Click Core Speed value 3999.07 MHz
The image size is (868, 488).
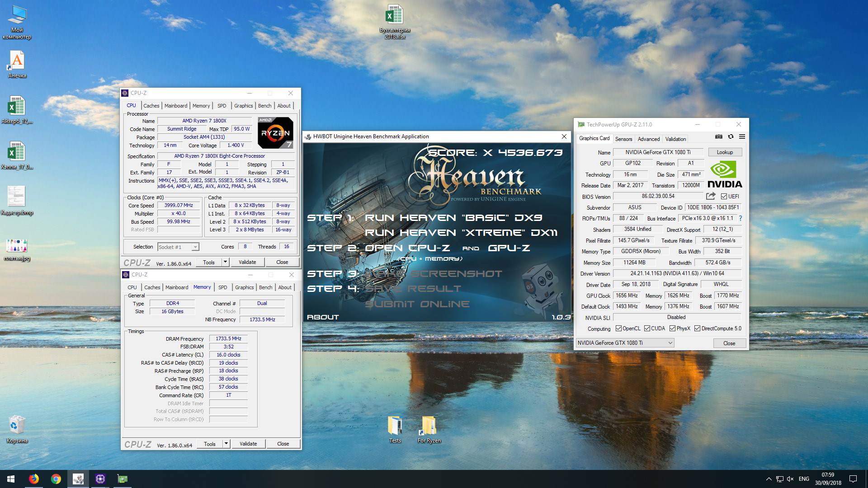[x=179, y=206]
